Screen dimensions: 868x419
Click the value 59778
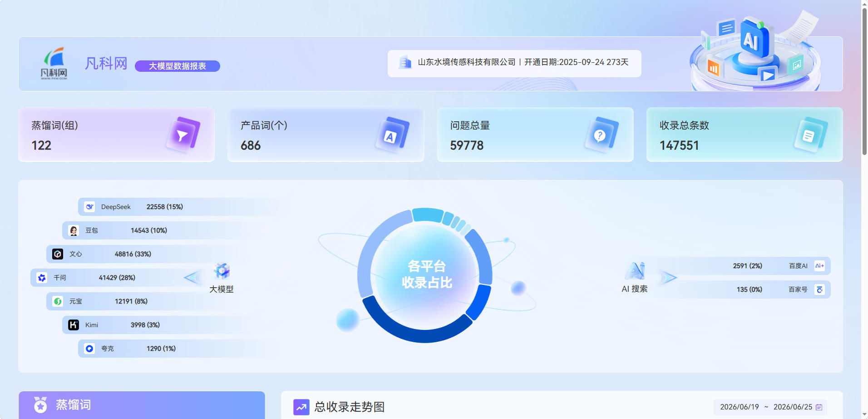(x=467, y=145)
